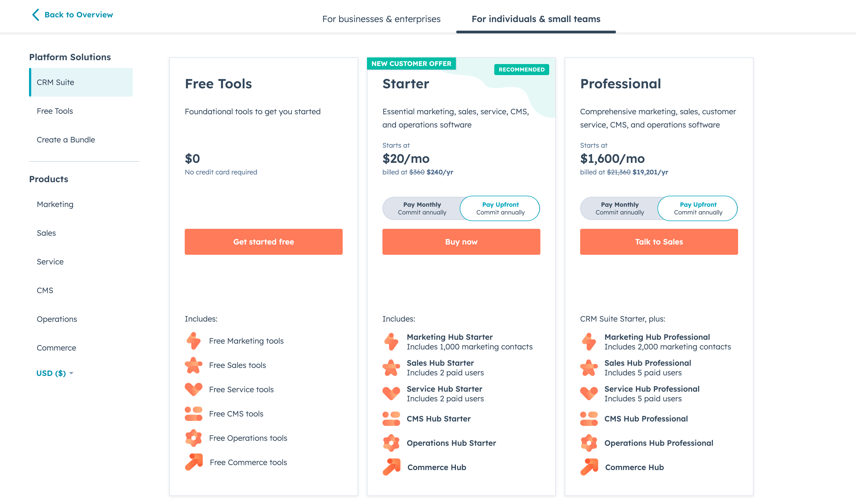The height and width of the screenshot is (504, 856).
Task: Open Free Tools in the sidebar
Action: coord(55,111)
